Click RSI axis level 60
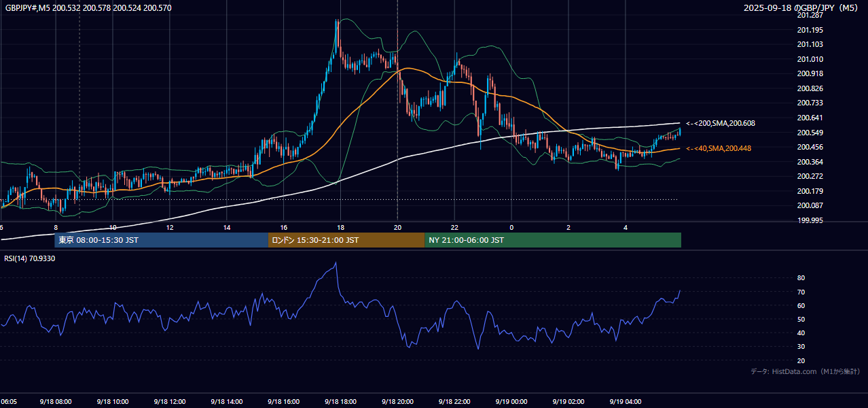The image size is (868, 408). 801,305
